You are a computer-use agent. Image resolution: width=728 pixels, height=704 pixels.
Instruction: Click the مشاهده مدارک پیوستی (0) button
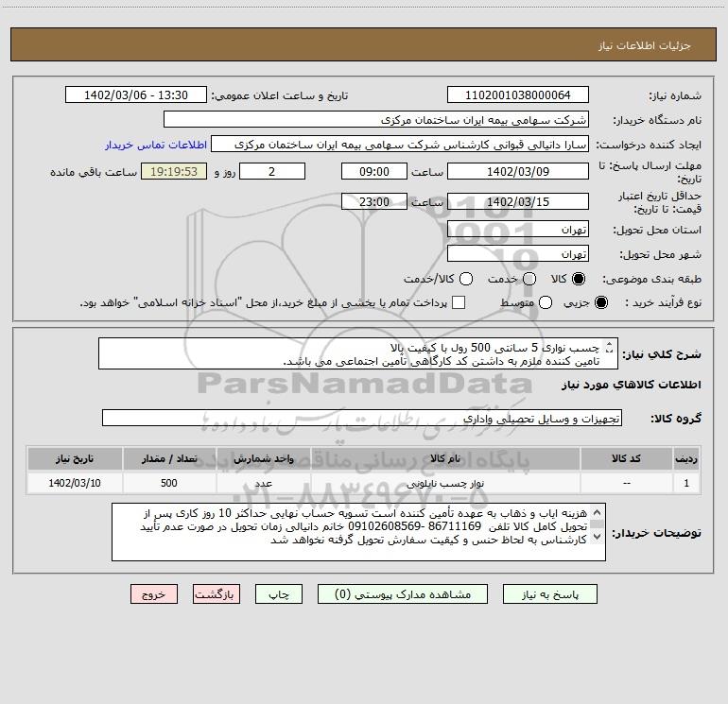[403, 594]
